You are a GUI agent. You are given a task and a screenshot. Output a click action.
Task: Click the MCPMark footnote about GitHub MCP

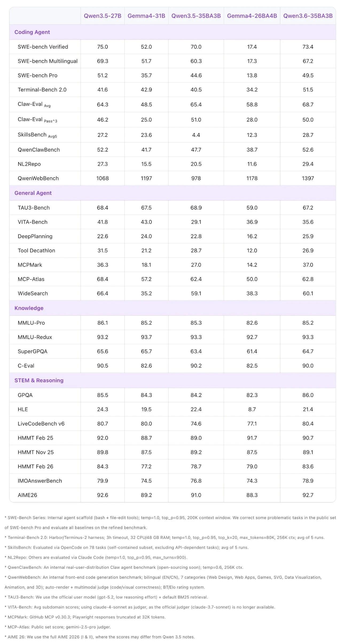click(85, 617)
